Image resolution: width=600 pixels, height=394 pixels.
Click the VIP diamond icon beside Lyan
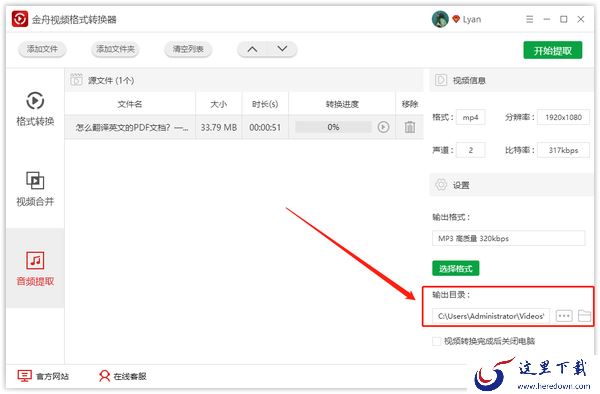(x=456, y=19)
